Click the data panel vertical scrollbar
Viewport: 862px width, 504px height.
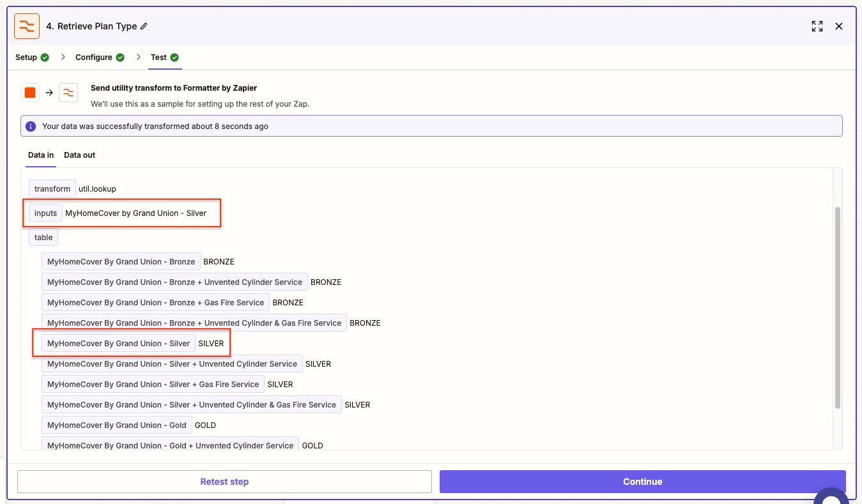coord(838,308)
